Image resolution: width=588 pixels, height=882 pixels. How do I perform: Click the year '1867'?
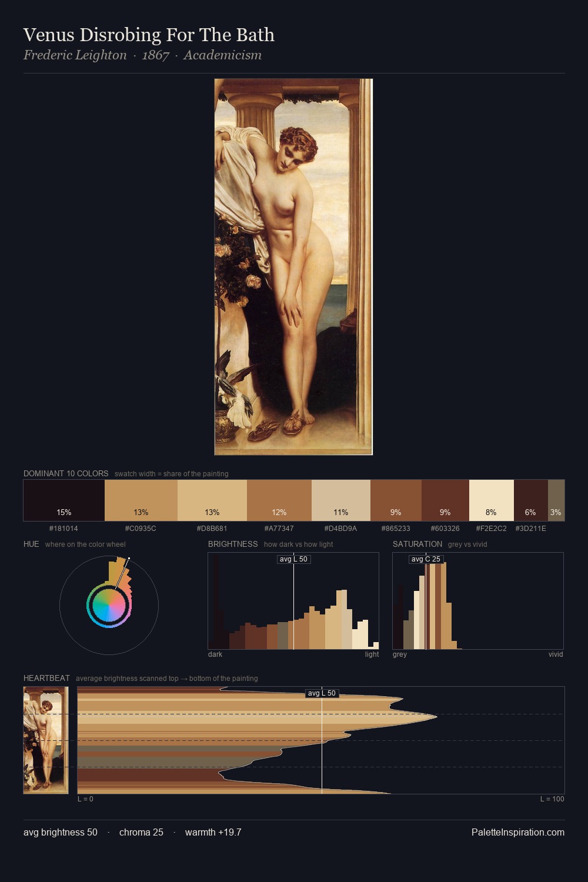pyautogui.click(x=155, y=55)
